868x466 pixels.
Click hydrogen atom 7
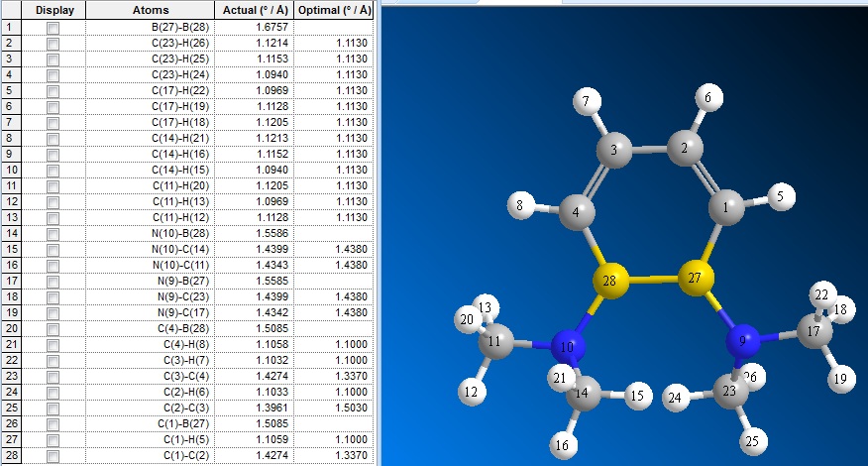point(587,101)
